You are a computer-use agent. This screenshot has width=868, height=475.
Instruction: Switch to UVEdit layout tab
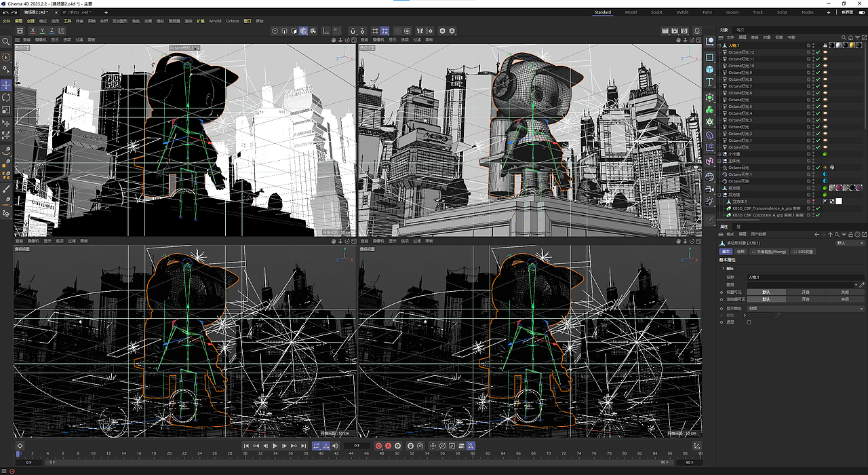pyautogui.click(x=682, y=12)
